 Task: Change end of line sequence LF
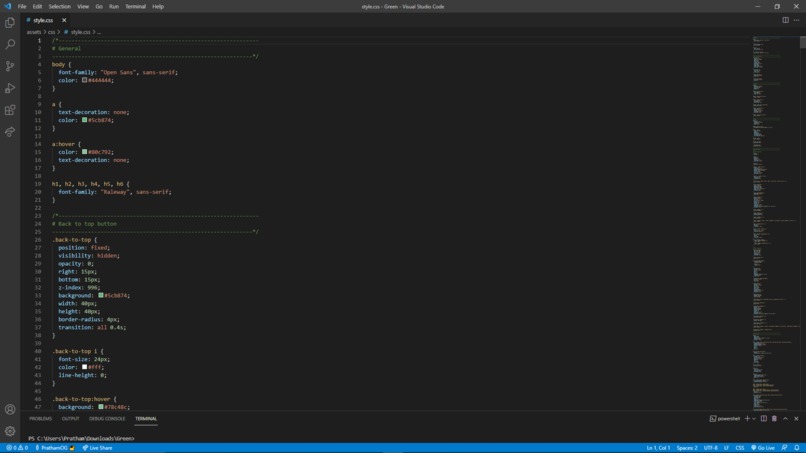coord(726,448)
